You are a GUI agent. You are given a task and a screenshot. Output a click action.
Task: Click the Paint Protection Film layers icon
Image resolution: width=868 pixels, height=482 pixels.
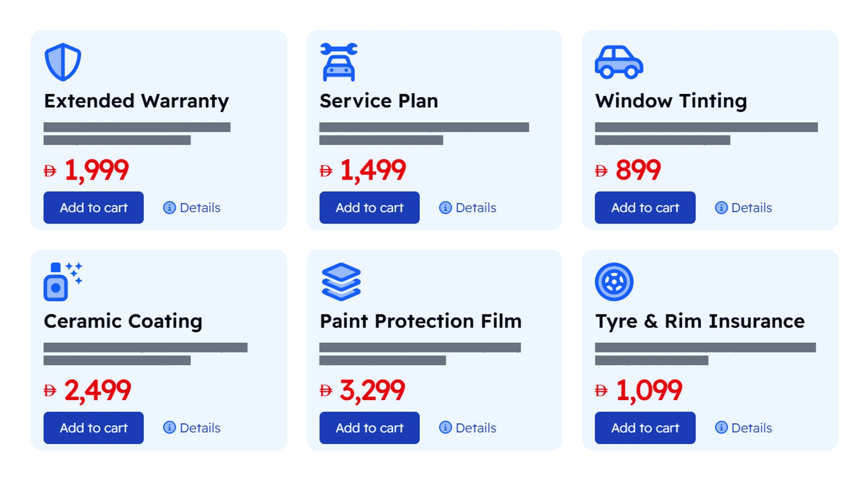click(341, 281)
